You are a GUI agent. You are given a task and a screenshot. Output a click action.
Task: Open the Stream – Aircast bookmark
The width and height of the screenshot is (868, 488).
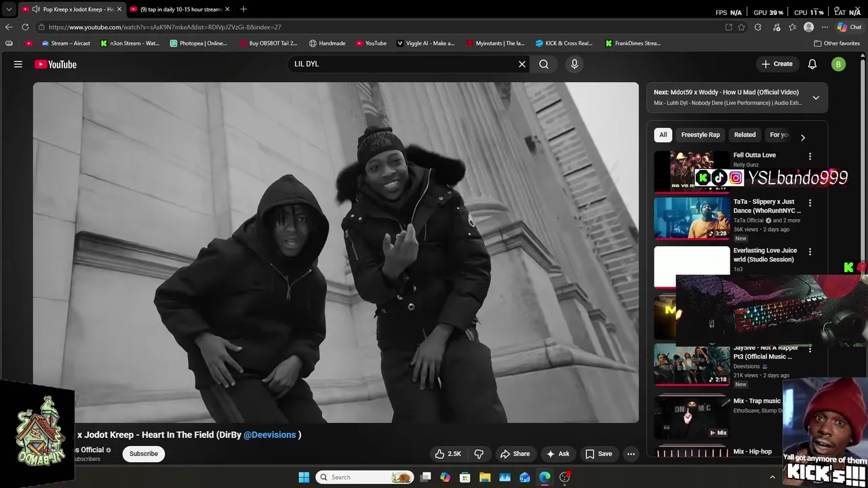click(66, 43)
